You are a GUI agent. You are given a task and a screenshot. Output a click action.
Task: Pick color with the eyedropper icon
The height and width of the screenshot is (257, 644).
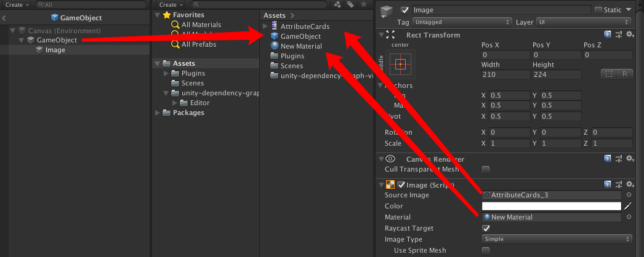pyautogui.click(x=627, y=206)
